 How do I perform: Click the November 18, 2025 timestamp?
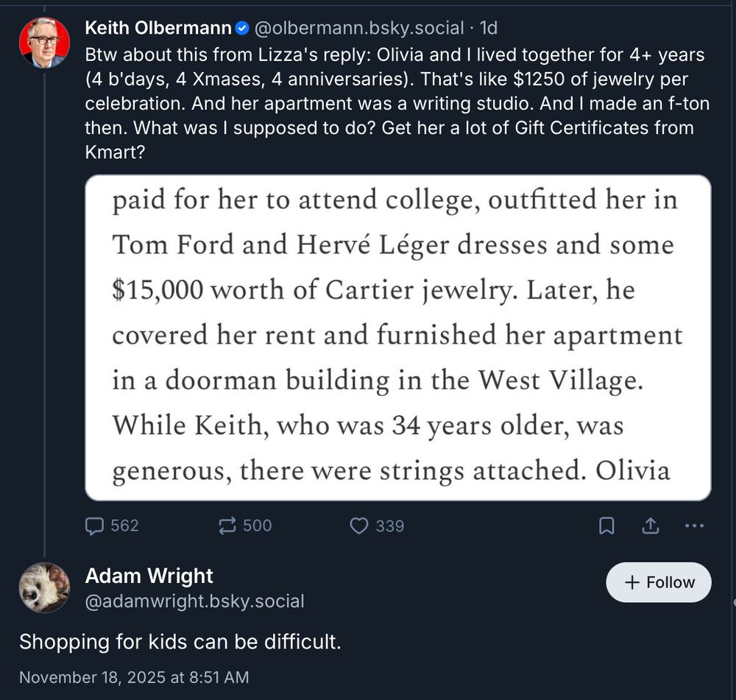point(134,677)
